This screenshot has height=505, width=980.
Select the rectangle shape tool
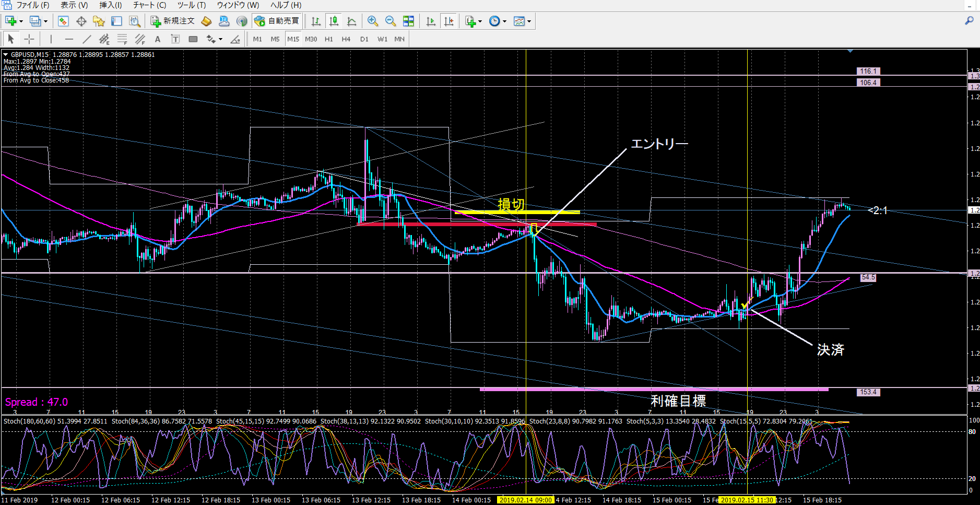(193, 39)
